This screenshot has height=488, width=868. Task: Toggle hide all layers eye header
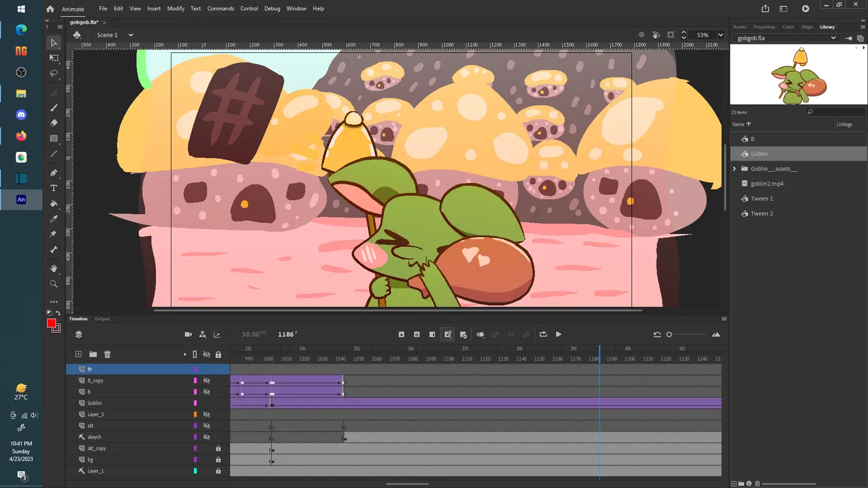[x=207, y=354]
